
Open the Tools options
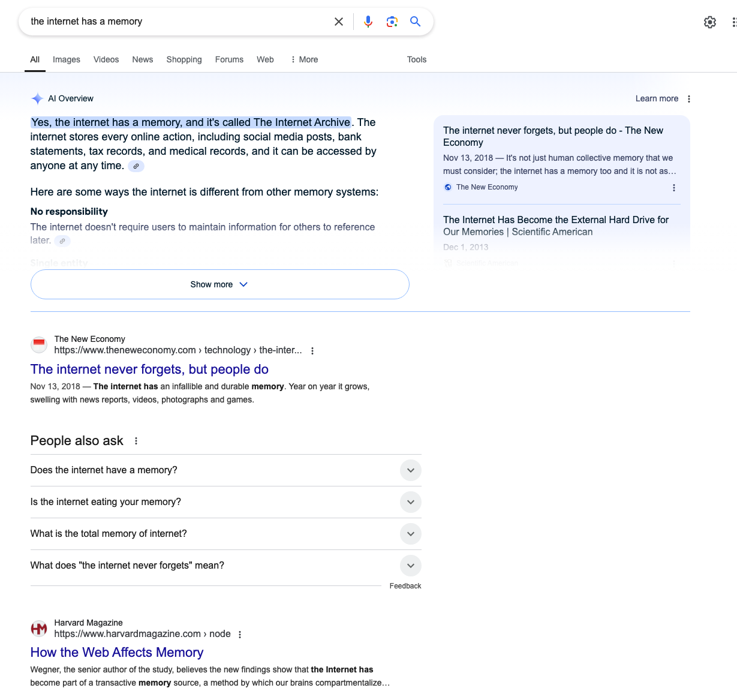point(417,59)
